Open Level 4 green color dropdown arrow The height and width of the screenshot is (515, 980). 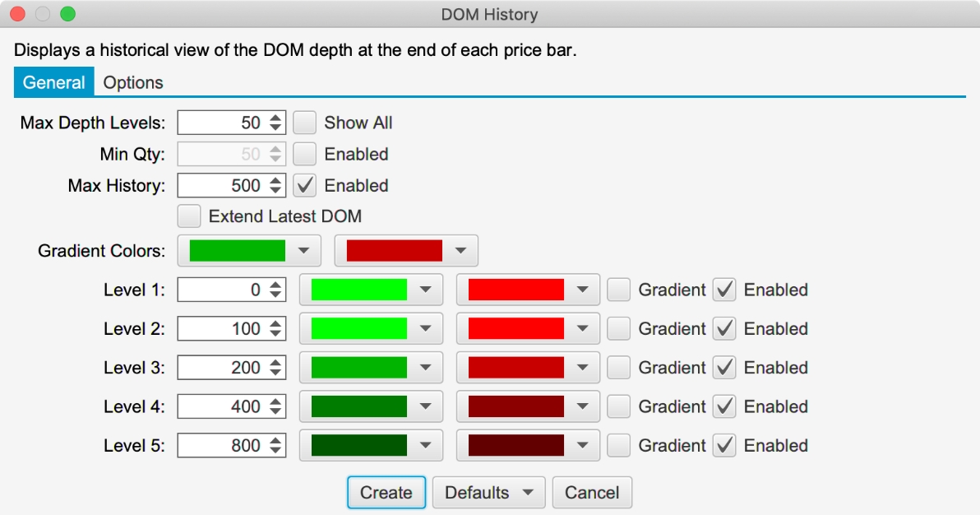426,406
